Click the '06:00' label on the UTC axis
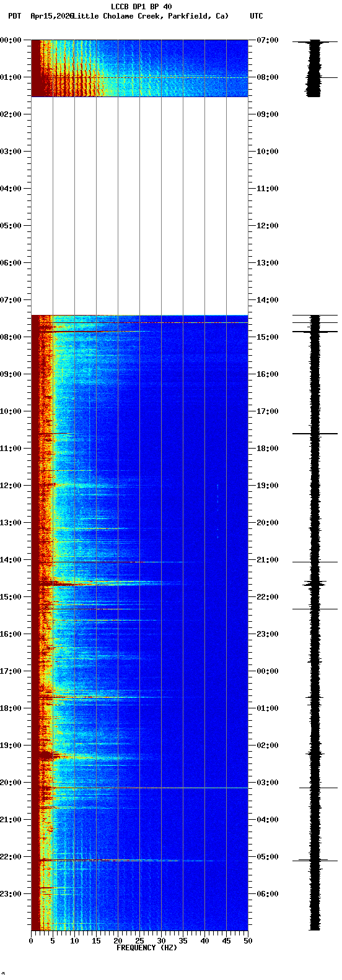342x980 pixels. pos(268,894)
